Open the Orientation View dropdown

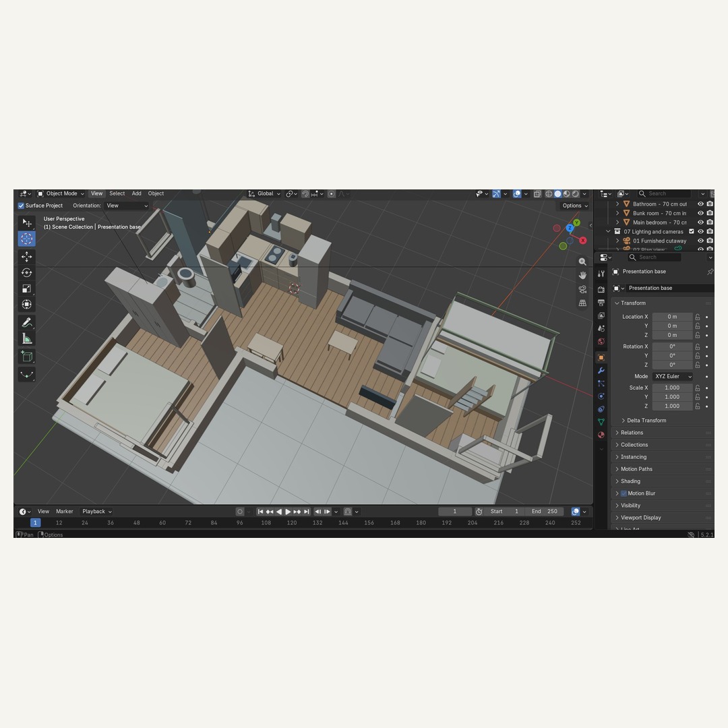pos(127,206)
